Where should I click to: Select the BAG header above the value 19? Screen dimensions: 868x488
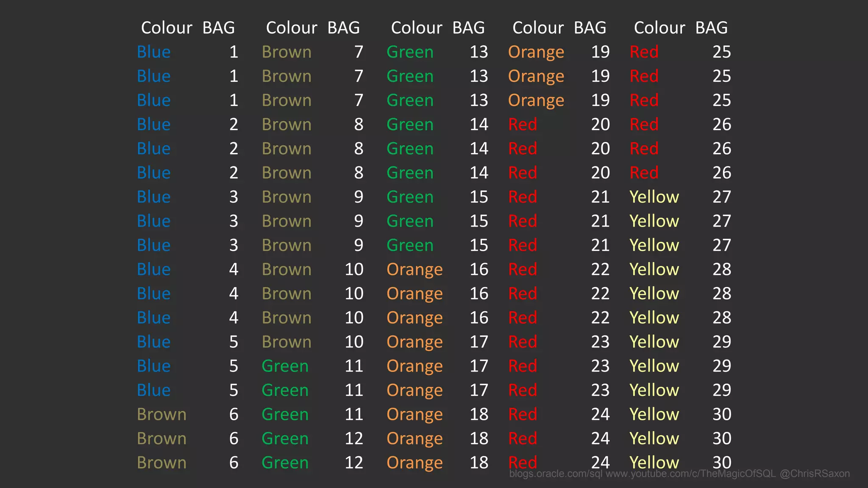(x=590, y=28)
